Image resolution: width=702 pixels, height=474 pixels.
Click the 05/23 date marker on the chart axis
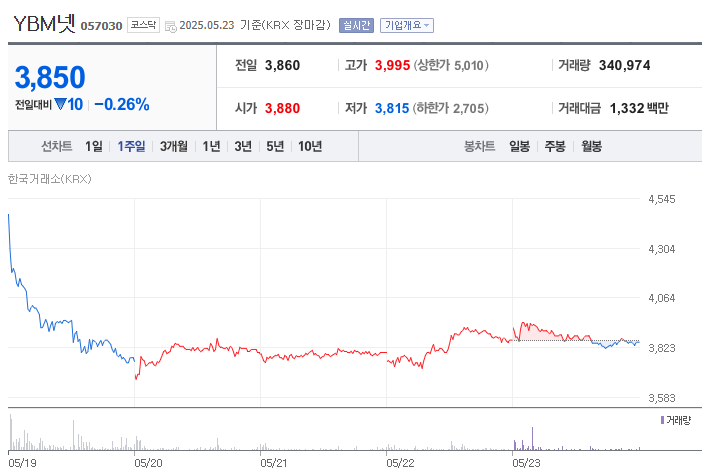(x=526, y=463)
